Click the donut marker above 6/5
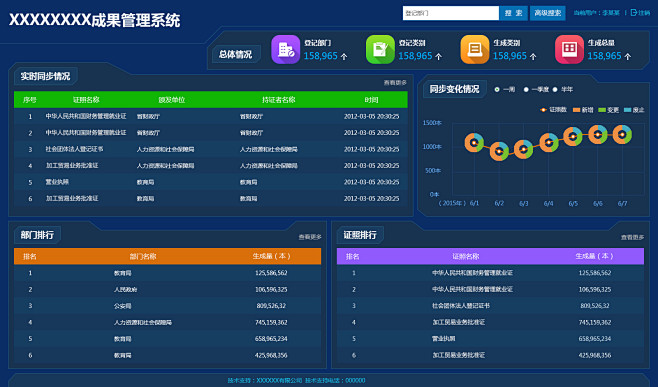The width and height of the screenshot is (658, 387). click(573, 136)
